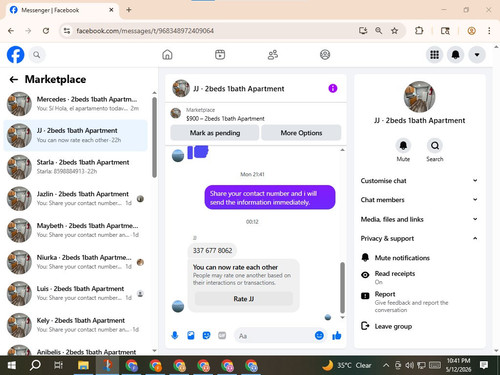Go to the Home feed icon
500x375 pixels.
167,55
